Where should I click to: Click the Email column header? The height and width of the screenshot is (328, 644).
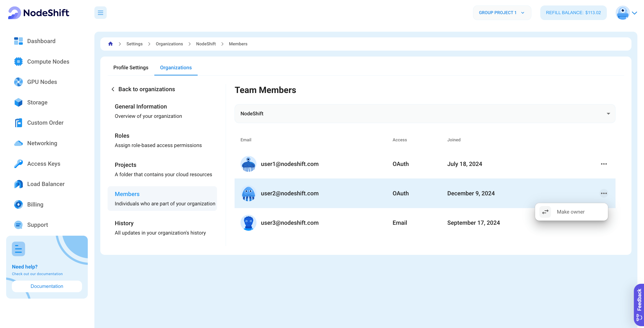tap(246, 140)
